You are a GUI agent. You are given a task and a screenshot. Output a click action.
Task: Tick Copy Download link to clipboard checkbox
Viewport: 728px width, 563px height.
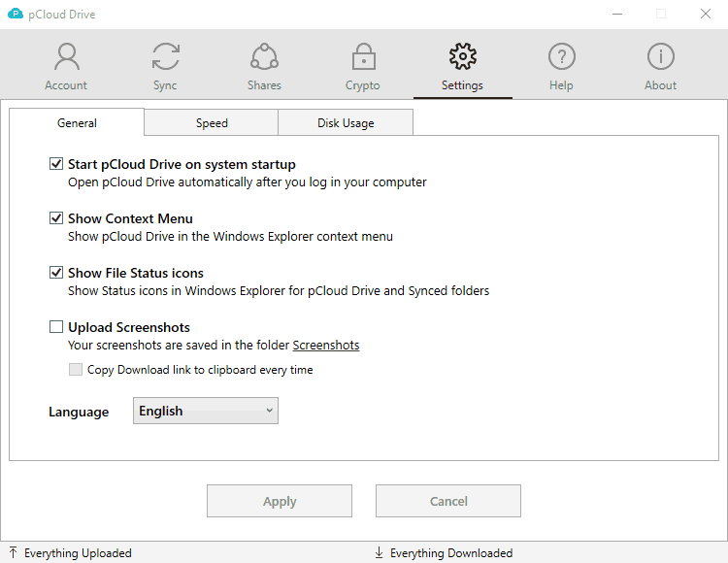(x=75, y=370)
